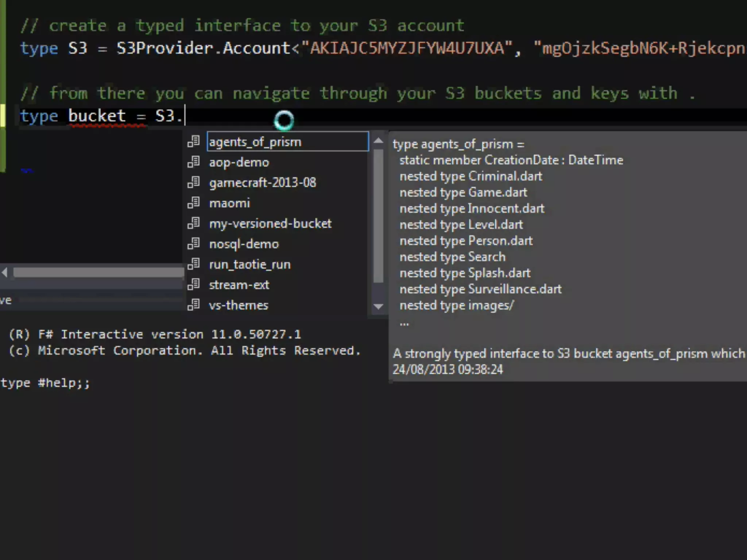Click the type icon beside agents_of_prism
Image resolution: width=747 pixels, height=560 pixels.
tap(193, 141)
